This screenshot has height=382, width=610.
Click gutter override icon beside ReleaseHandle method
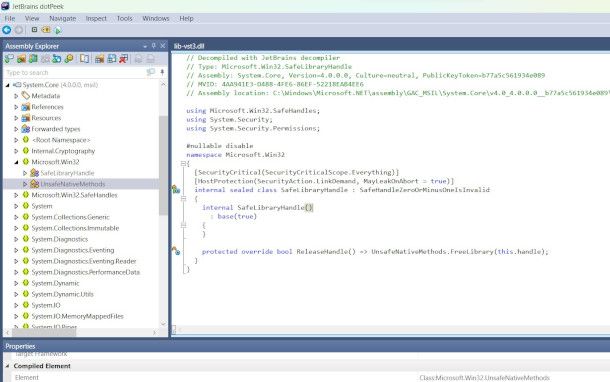[176, 251]
